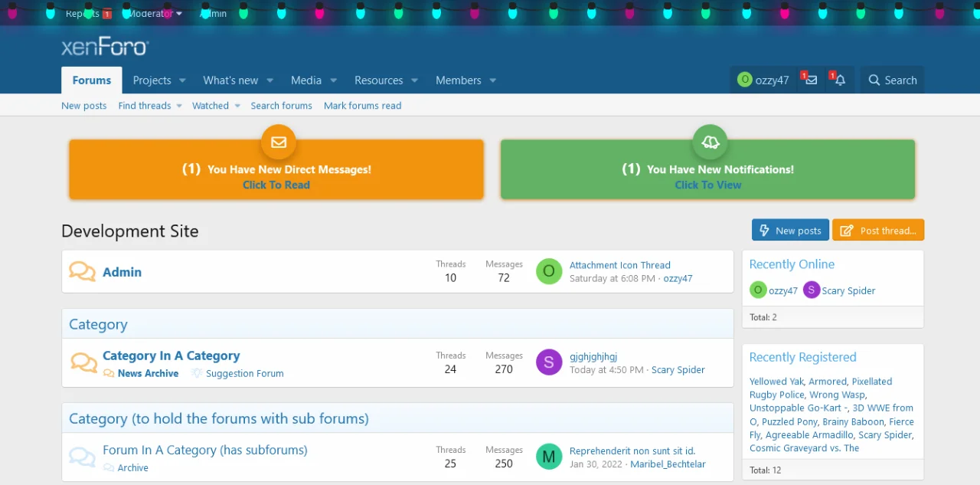Select the Forums tab
This screenshot has height=485, width=980.
click(x=92, y=80)
